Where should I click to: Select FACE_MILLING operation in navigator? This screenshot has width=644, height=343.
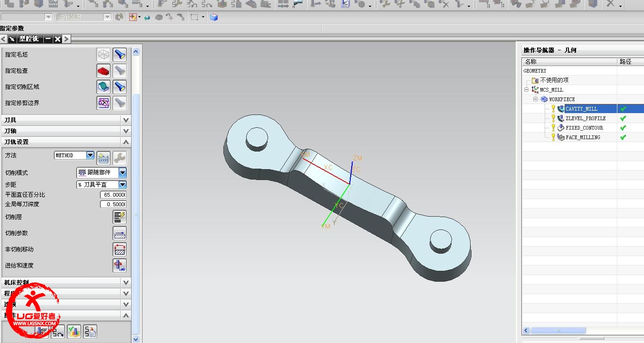583,137
